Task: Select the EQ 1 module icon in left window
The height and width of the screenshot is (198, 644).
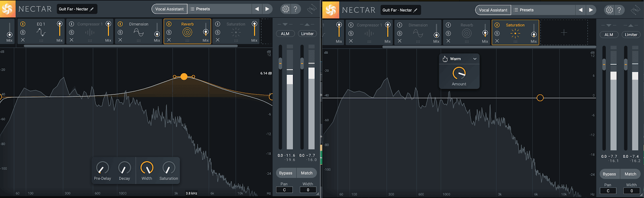Action: click(x=41, y=33)
